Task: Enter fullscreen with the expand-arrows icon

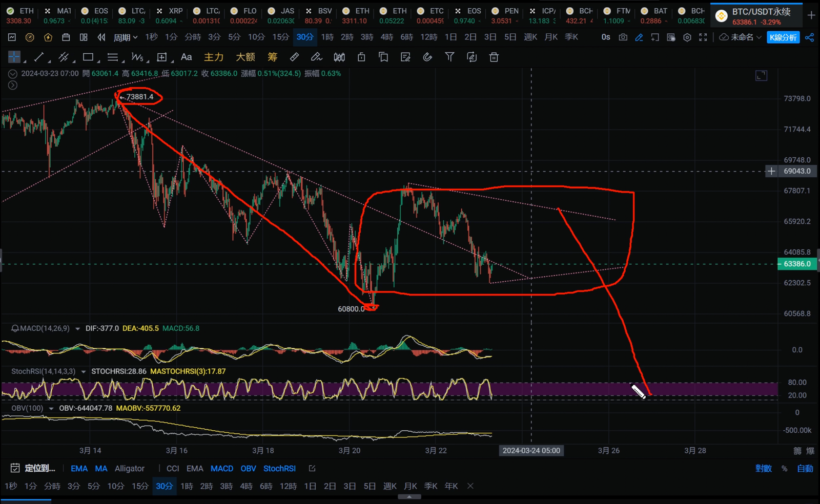Action: coord(703,37)
